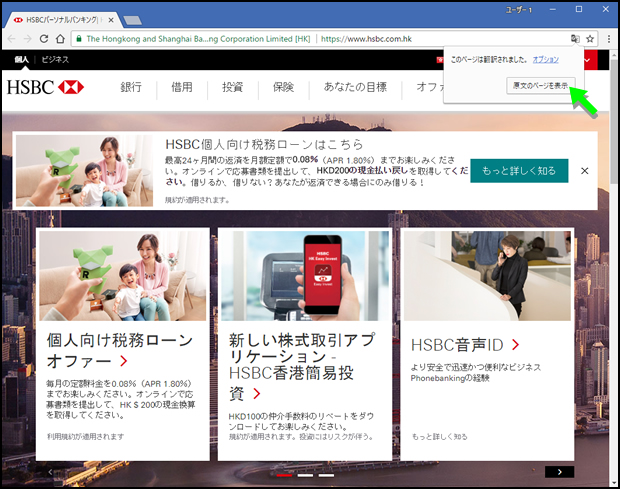The image size is (620, 489).
Task: Select the third carousel indicator
Action: [326, 475]
